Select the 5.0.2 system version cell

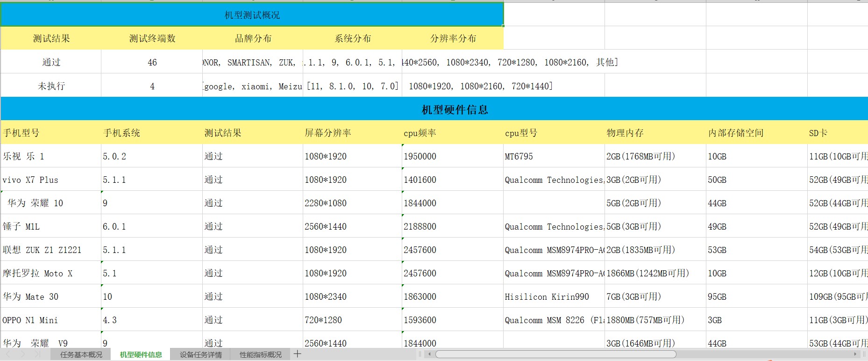click(x=152, y=156)
